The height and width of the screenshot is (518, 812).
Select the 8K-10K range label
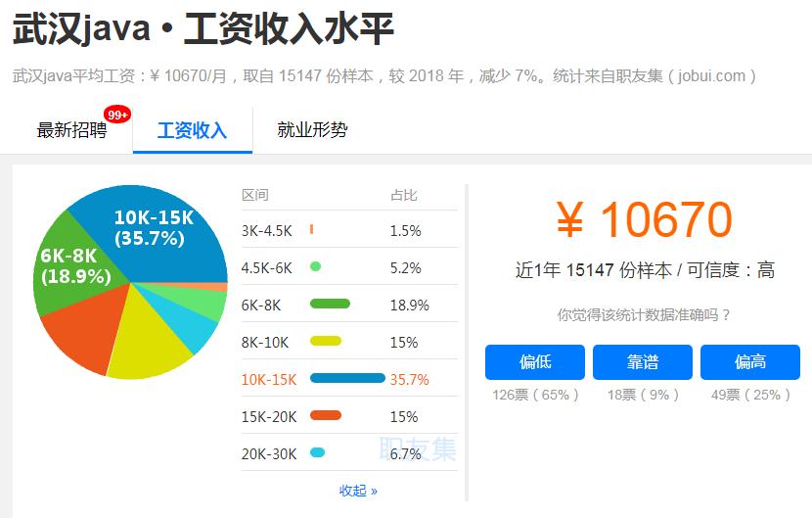click(265, 342)
